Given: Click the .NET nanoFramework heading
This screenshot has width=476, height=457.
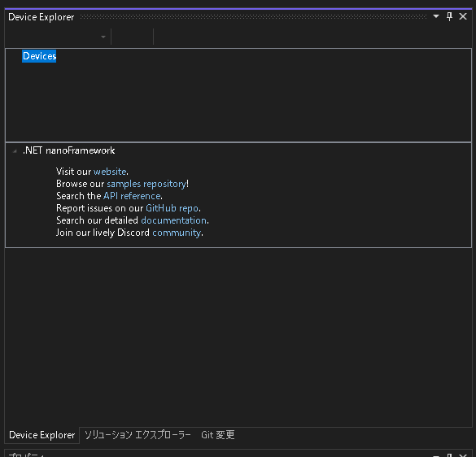Looking at the screenshot, I should (69, 150).
